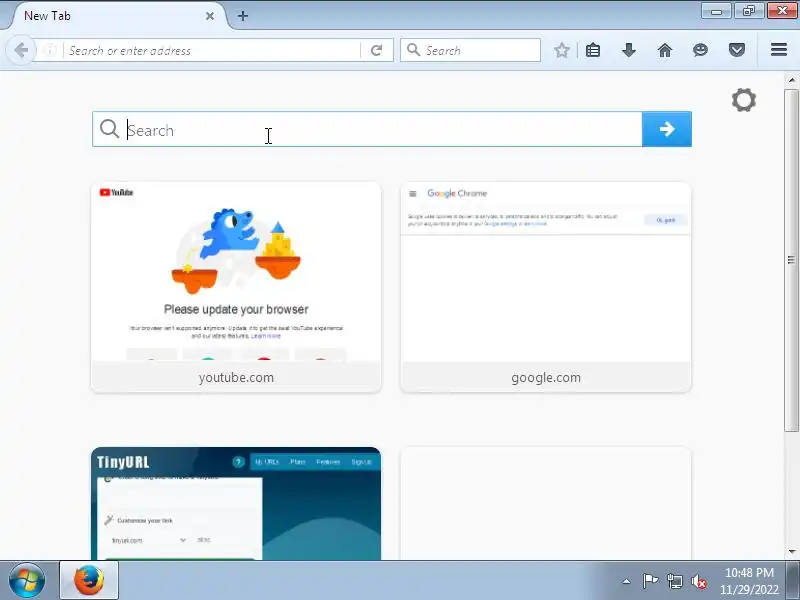
Task: Open the Windows Start menu
Action: (x=27, y=580)
